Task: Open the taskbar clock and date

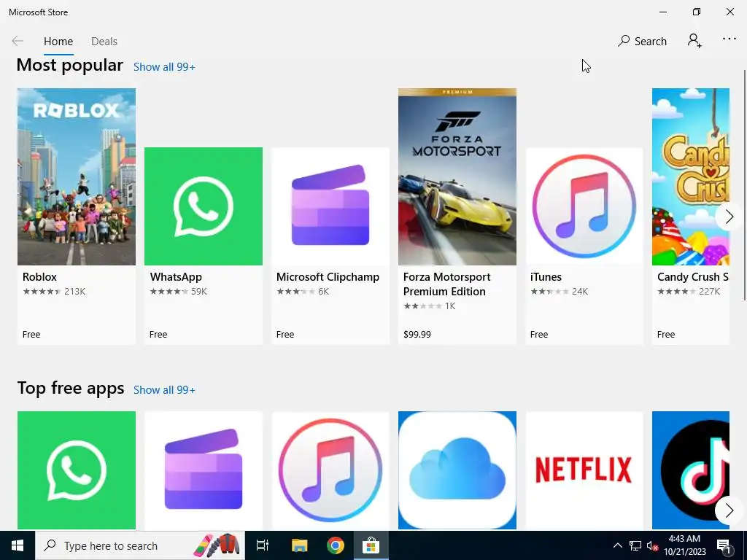Action: tap(684, 545)
